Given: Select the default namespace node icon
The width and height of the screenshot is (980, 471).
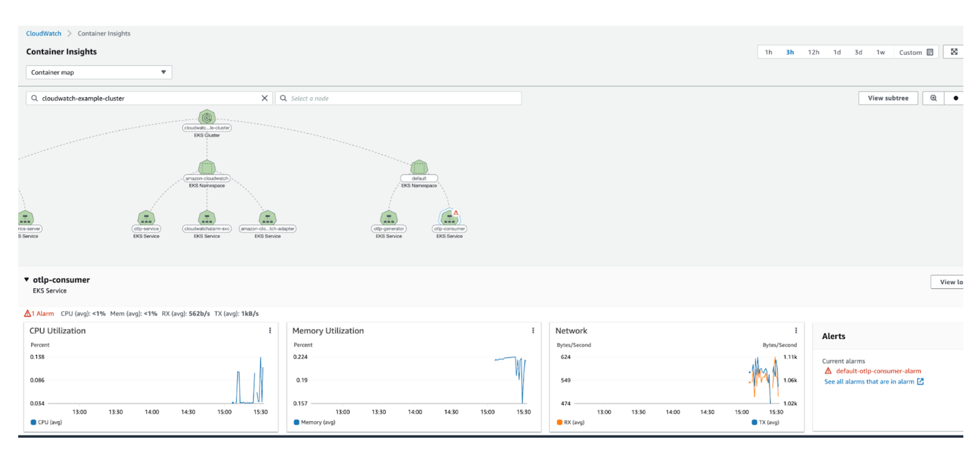Looking at the screenshot, I should click(x=419, y=168).
